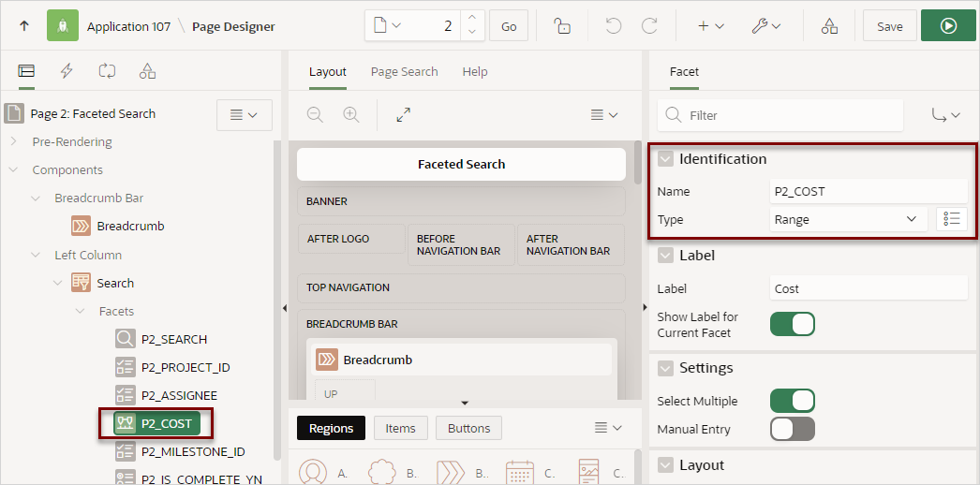The width and height of the screenshot is (980, 485).
Task: Select the Page Shared Components tab icon
Action: 147,71
